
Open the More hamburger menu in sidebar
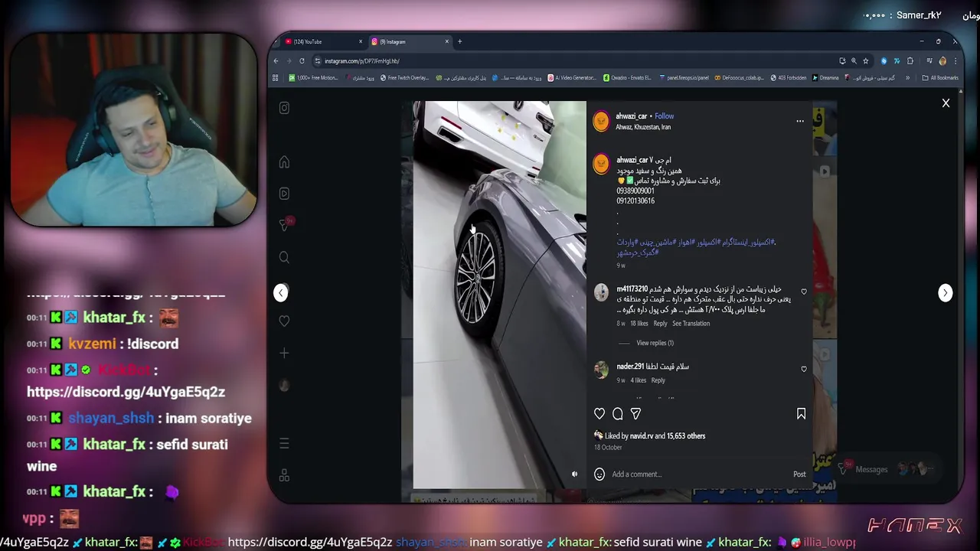point(284,443)
